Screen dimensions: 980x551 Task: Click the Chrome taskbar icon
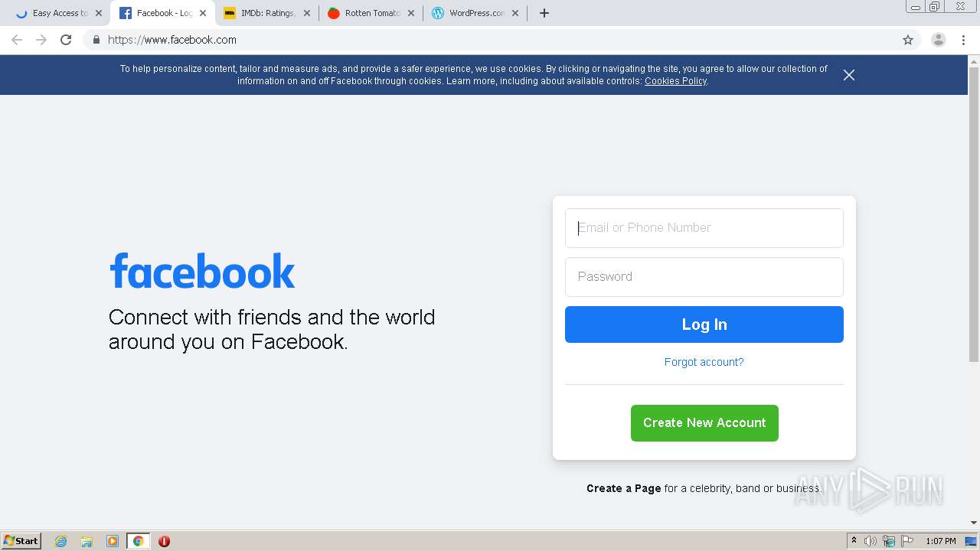tap(138, 541)
